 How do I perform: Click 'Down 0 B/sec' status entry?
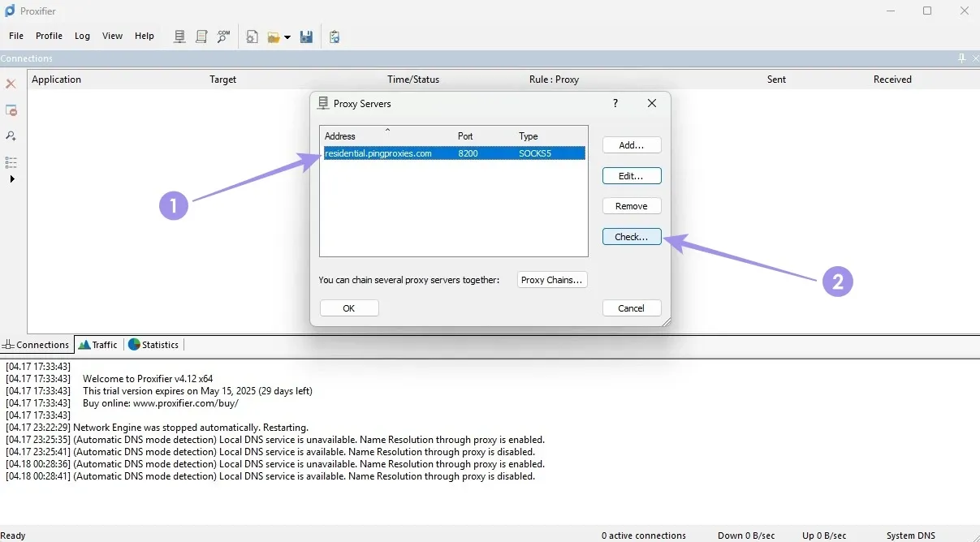(x=746, y=536)
